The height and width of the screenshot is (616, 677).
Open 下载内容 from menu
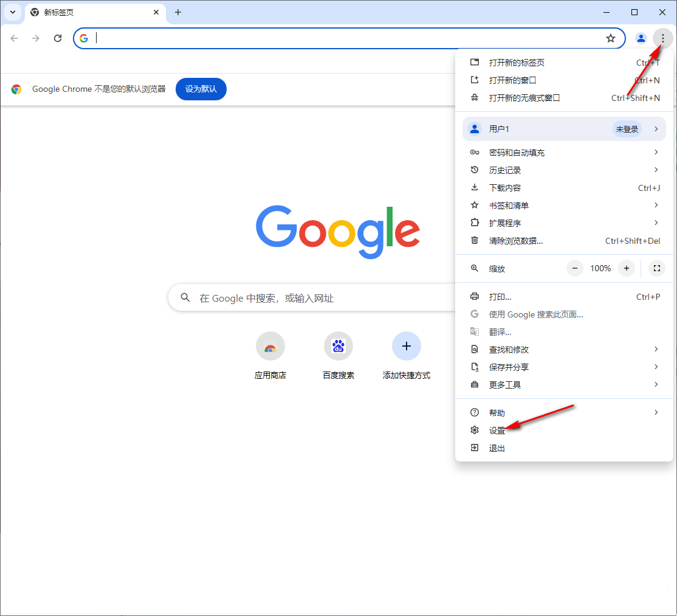pyautogui.click(x=565, y=188)
